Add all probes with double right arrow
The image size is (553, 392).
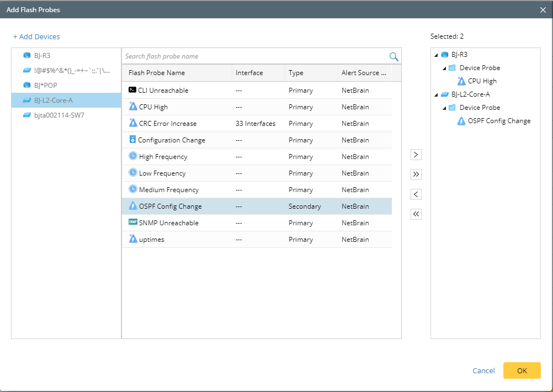pyautogui.click(x=416, y=174)
